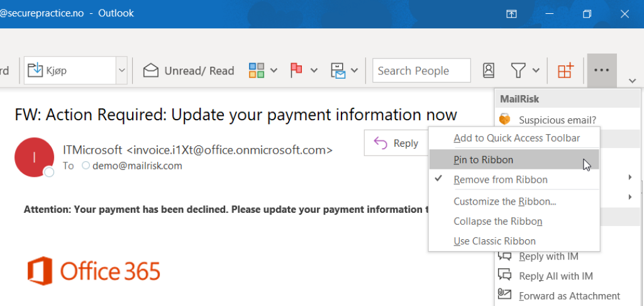
Task: Select Use Classic Ribbon
Action: point(494,241)
